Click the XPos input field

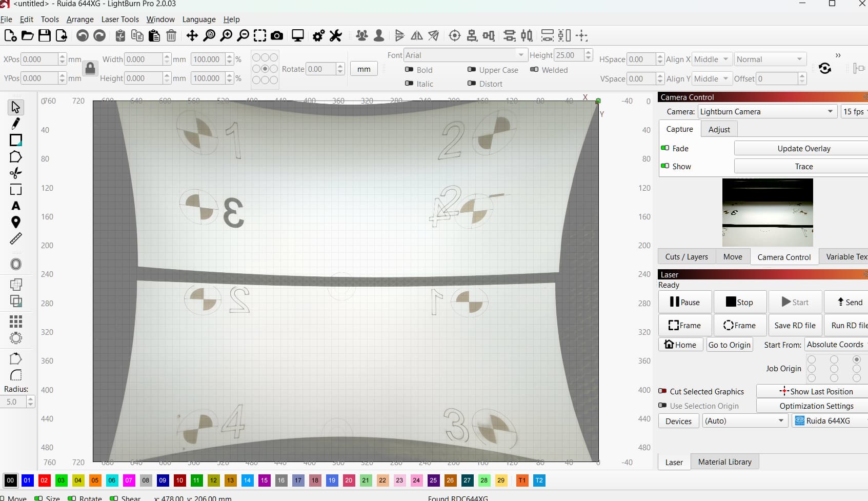[39, 59]
